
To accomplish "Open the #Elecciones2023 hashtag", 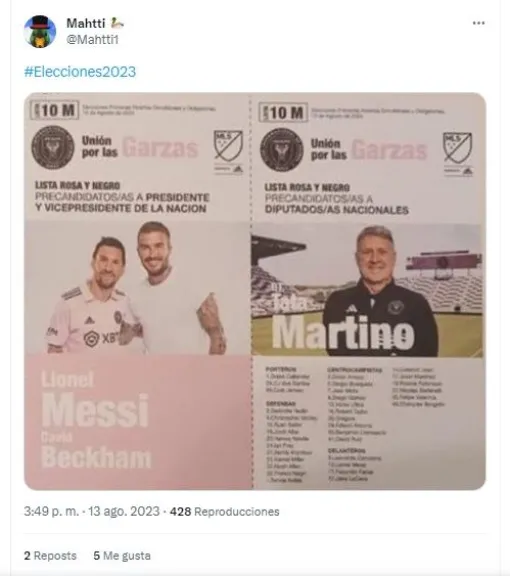I will [80, 71].
